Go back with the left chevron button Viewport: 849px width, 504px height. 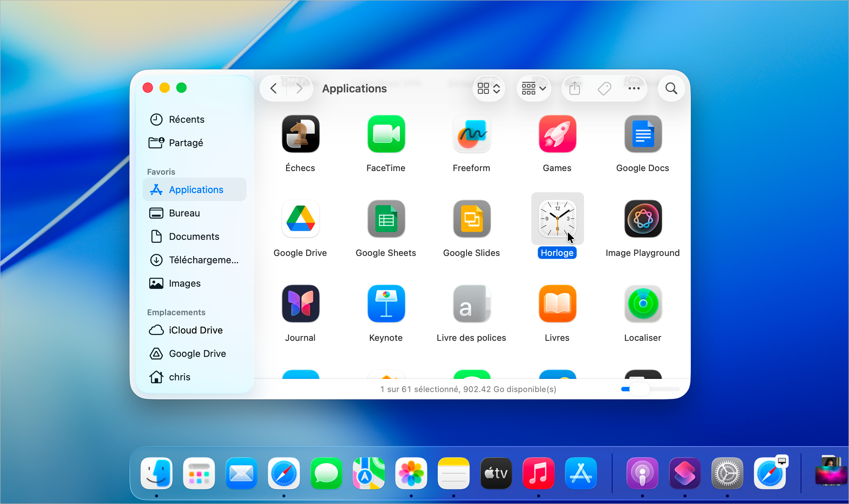(x=274, y=88)
